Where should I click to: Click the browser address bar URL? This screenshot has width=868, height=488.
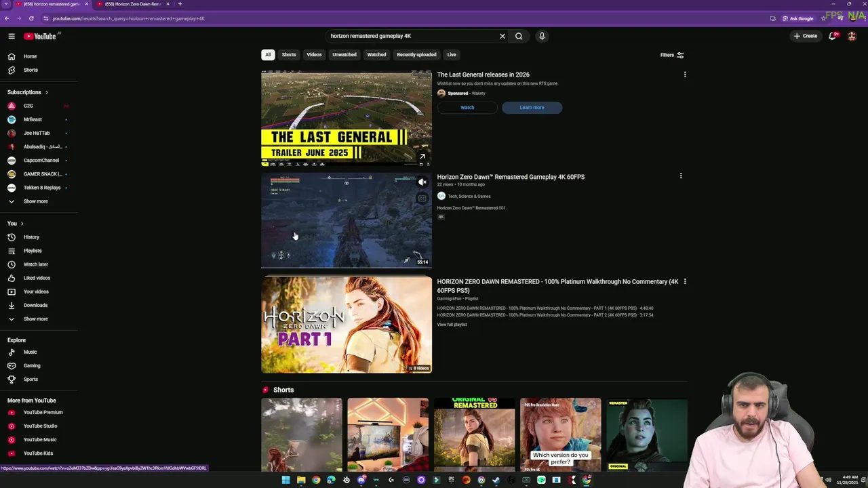pos(129,18)
